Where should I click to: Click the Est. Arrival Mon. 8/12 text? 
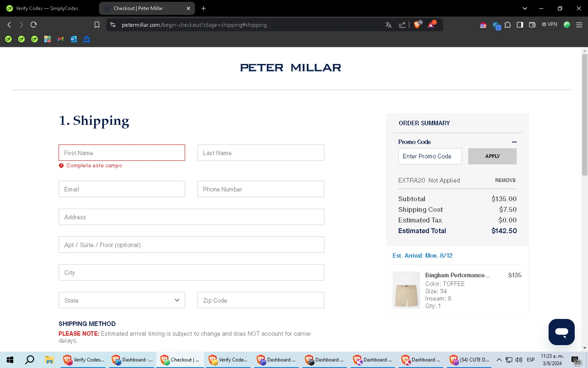click(422, 255)
